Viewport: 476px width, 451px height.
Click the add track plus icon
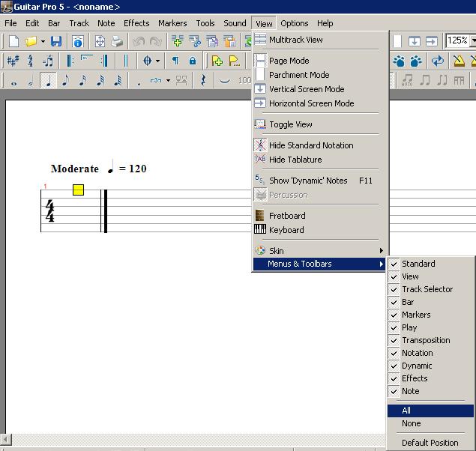click(178, 41)
